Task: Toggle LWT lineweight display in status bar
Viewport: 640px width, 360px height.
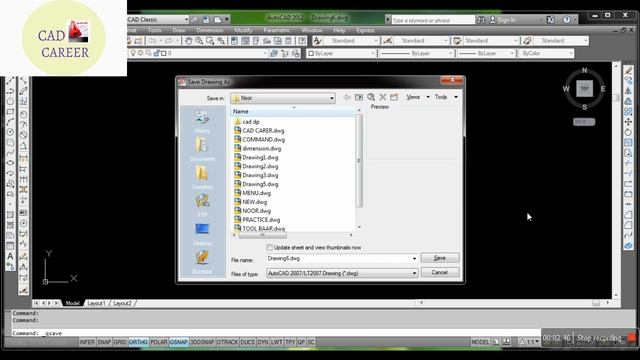Action: tap(276, 342)
